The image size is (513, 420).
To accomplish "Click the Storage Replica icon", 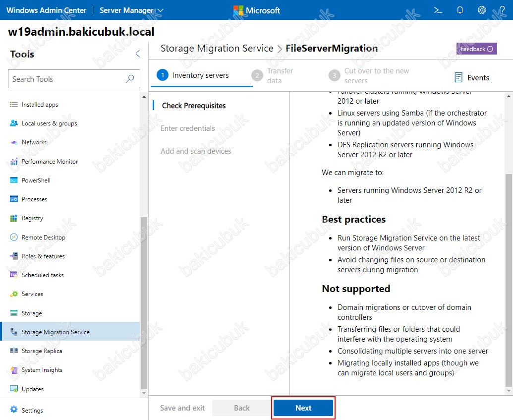I will click(14, 351).
